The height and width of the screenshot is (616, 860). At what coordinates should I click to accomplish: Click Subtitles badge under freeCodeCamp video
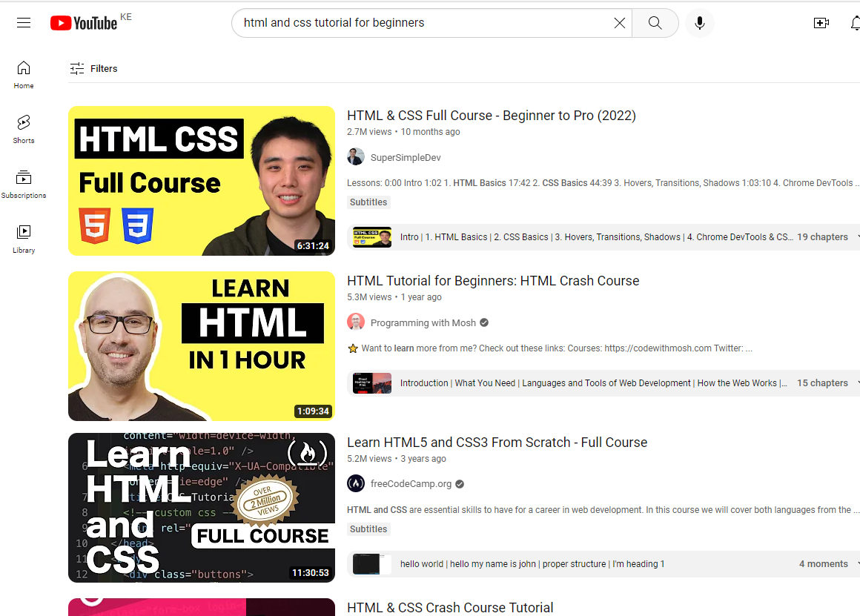(x=368, y=529)
